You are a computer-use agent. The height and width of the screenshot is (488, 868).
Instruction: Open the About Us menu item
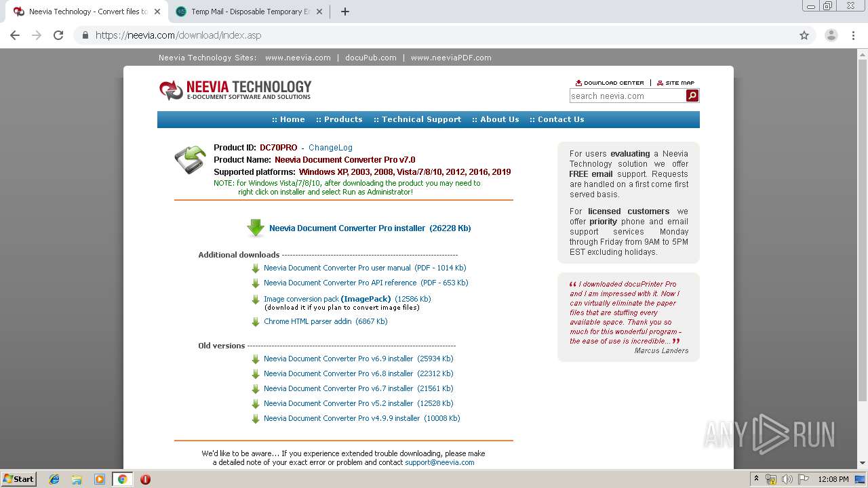pos(496,119)
